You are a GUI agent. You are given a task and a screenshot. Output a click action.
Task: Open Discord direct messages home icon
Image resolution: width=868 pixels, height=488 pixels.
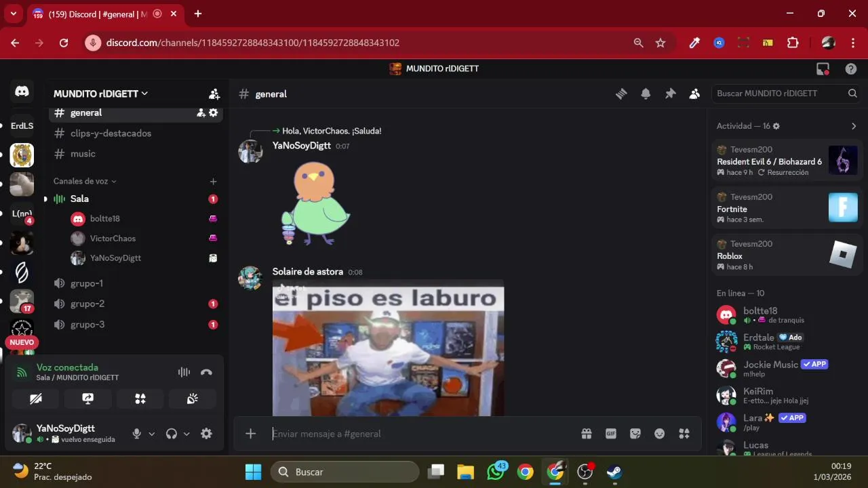22,91
